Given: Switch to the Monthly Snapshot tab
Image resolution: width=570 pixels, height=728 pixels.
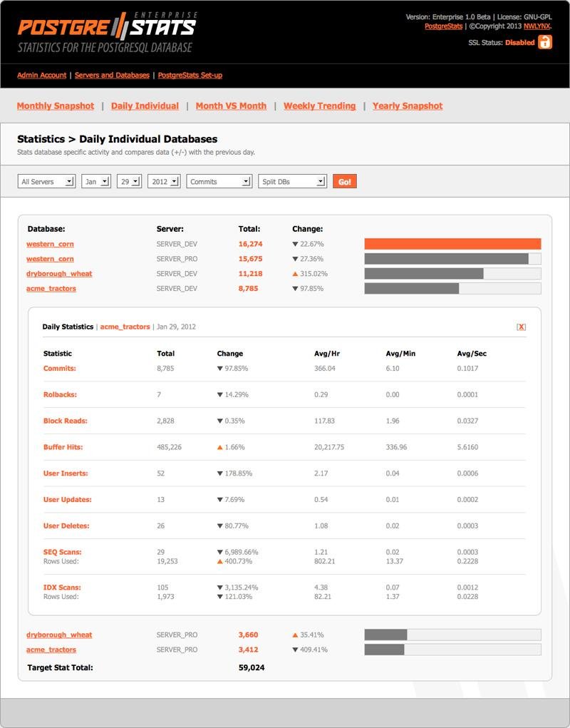Looking at the screenshot, I should click(x=56, y=106).
